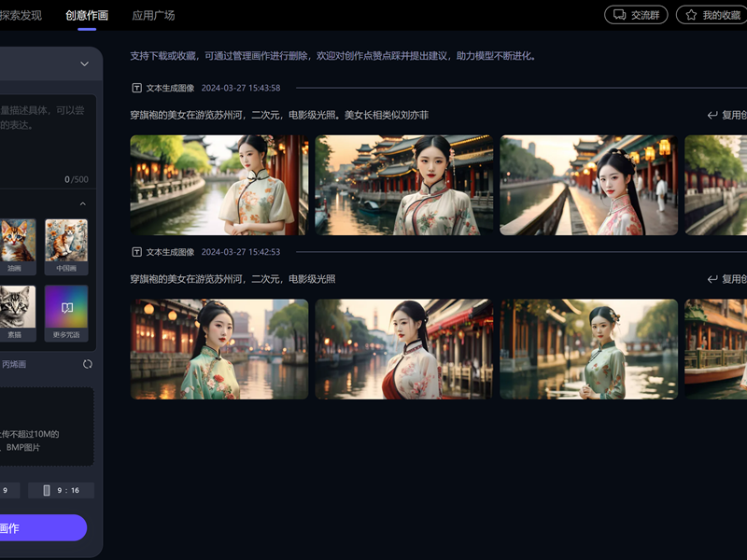Click the refresh icon next to 丙烯画
Screen dimensions: 747x560
[x=88, y=364]
